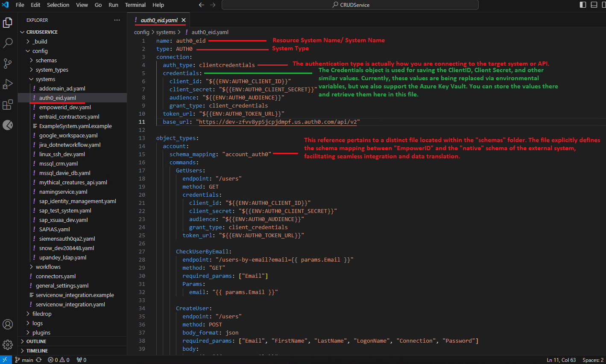Open the Accounts menu icon
The image size is (606, 364).
coord(8,324)
